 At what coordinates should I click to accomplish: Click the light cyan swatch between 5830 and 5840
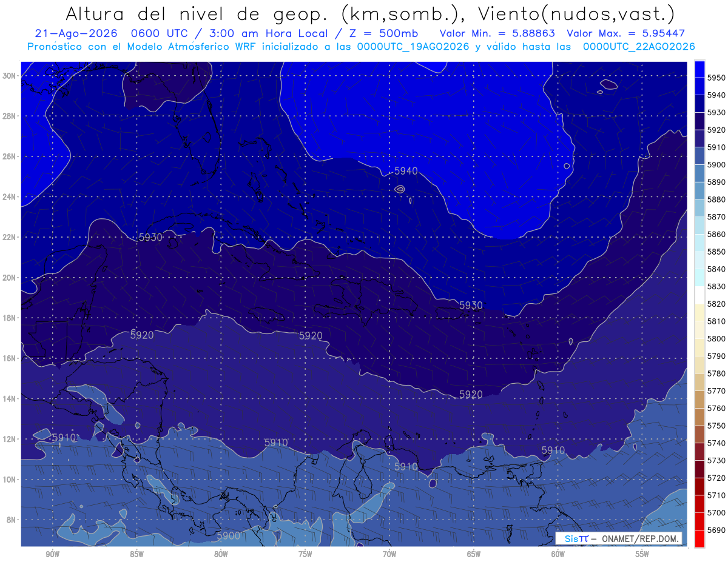click(699, 278)
